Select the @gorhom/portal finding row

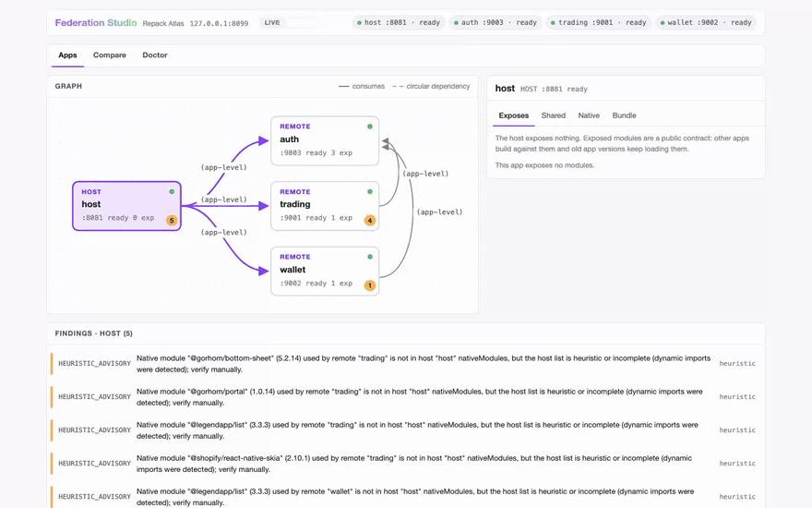pos(407,397)
